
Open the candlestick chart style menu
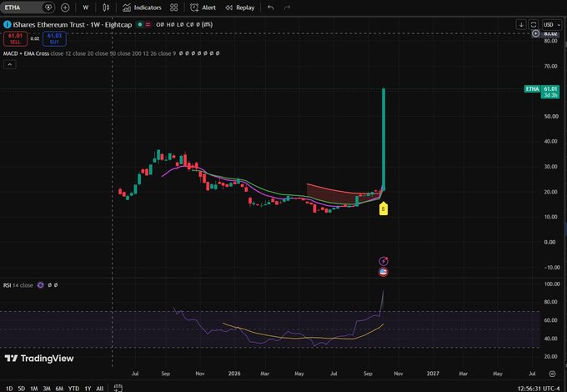click(x=106, y=8)
